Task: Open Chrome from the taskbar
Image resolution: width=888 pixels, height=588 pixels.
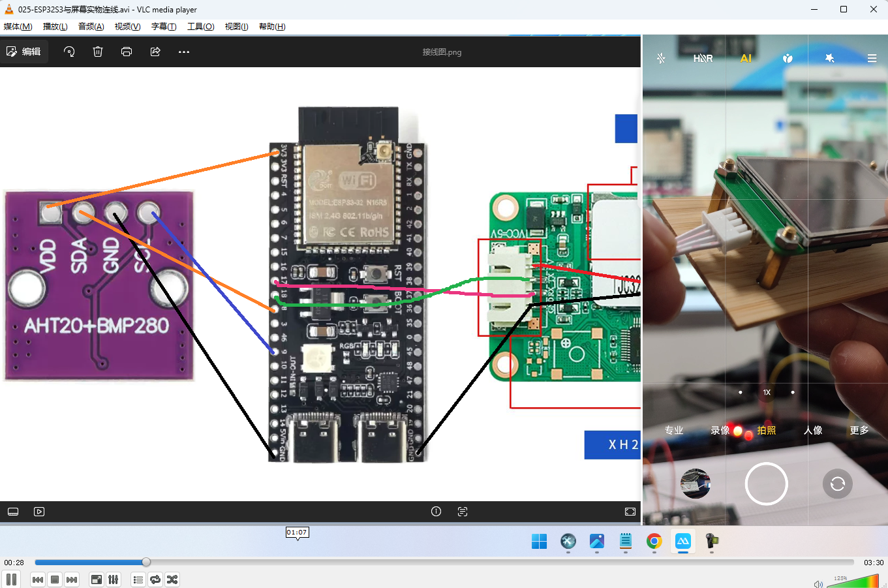Action: (654, 541)
